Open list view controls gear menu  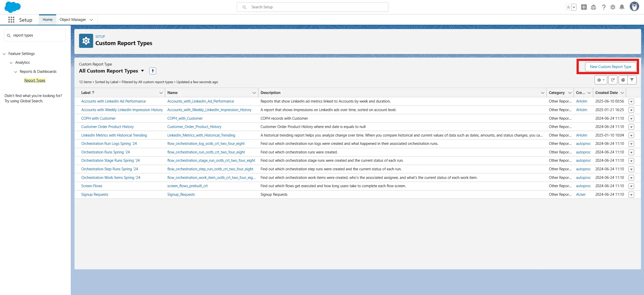click(601, 80)
